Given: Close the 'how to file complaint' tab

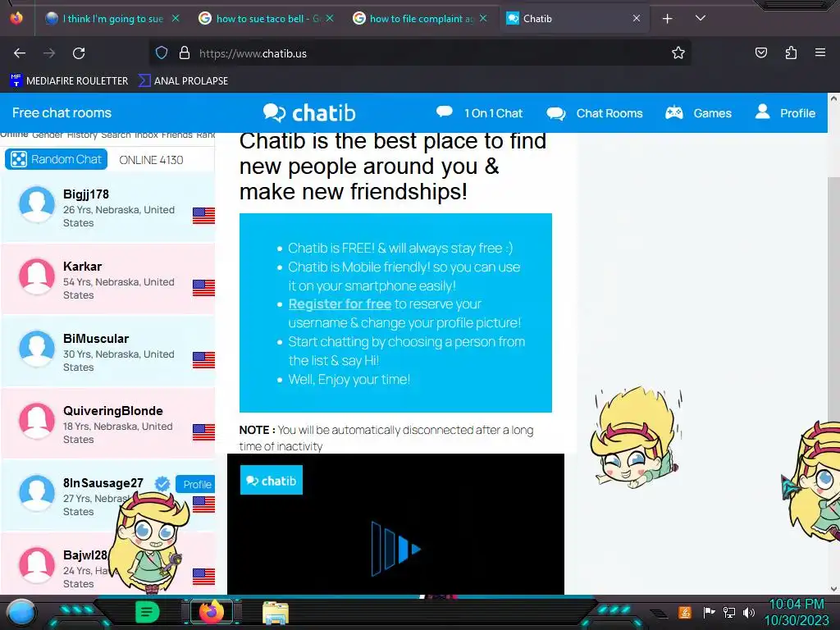Looking at the screenshot, I should click(483, 19).
